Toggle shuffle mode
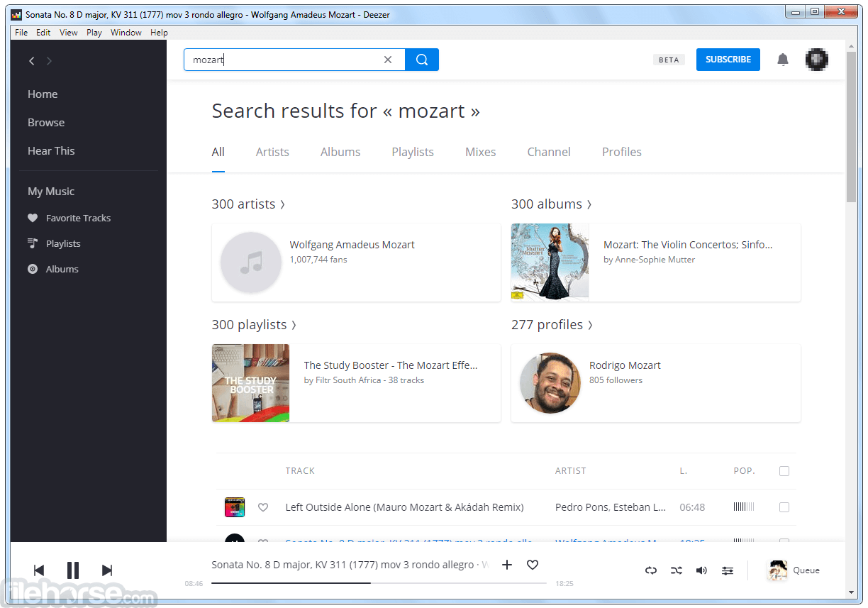The image size is (868, 608). pos(677,570)
